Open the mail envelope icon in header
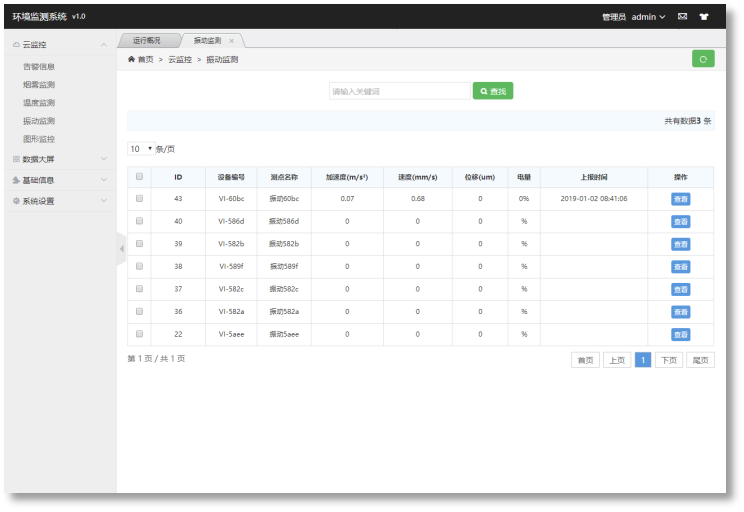This screenshot has width=744, height=512. coord(682,17)
